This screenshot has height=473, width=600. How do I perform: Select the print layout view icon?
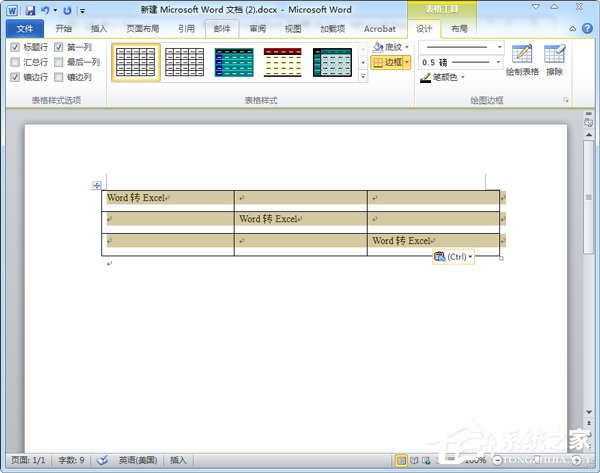pyautogui.click(x=401, y=460)
